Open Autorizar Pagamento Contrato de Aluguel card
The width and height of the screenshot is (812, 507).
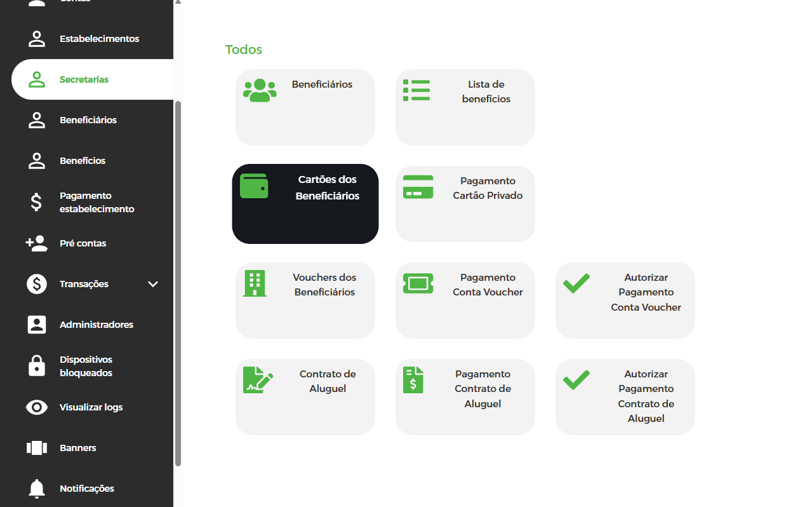coord(625,396)
